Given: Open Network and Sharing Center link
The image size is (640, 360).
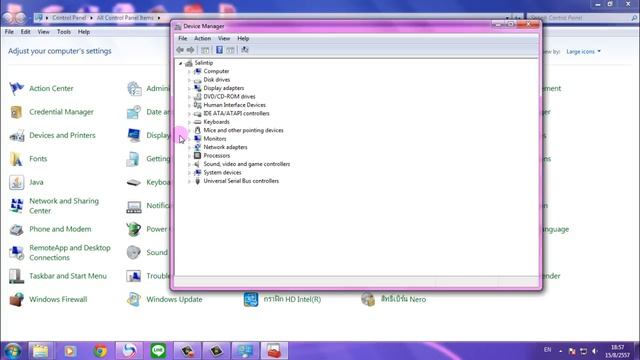Looking at the screenshot, I should click(64, 206).
